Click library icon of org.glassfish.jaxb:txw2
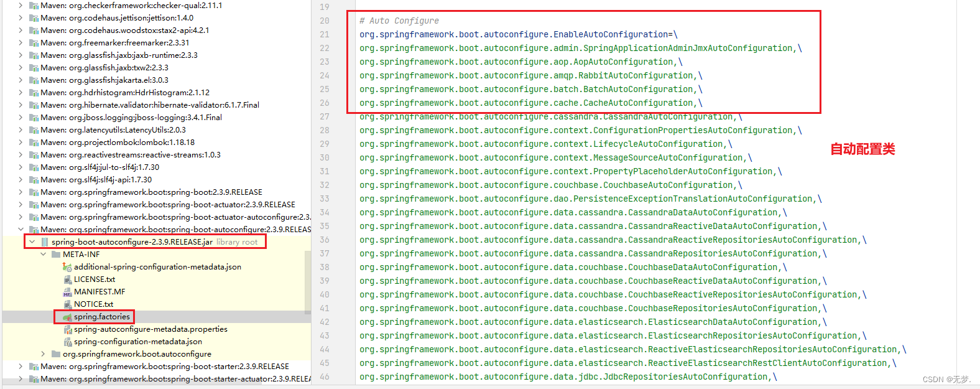This screenshot has width=980, height=389. click(34, 67)
